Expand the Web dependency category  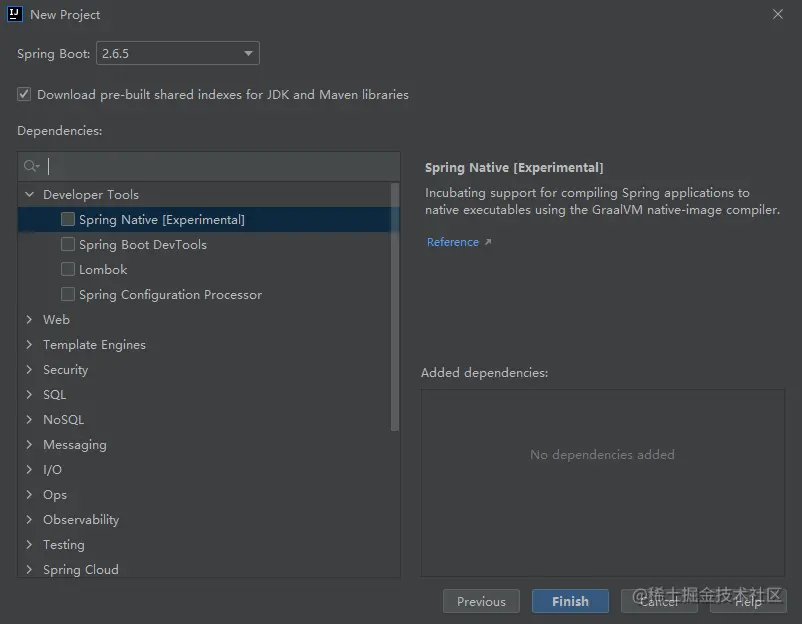click(30, 319)
